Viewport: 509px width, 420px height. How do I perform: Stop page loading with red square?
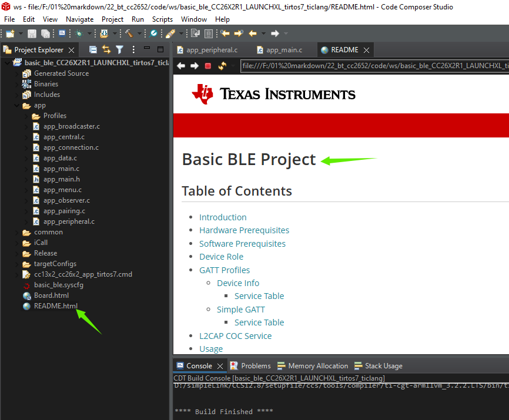208,66
